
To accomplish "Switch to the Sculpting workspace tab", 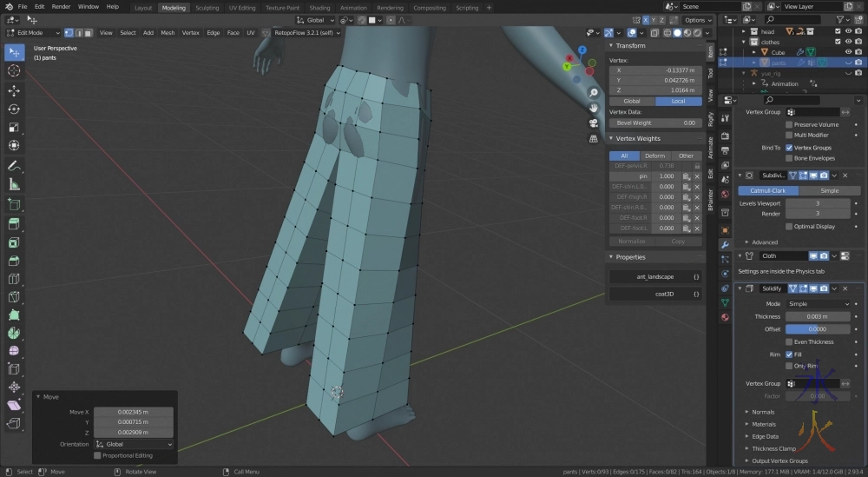I will [x=207, y=7].
